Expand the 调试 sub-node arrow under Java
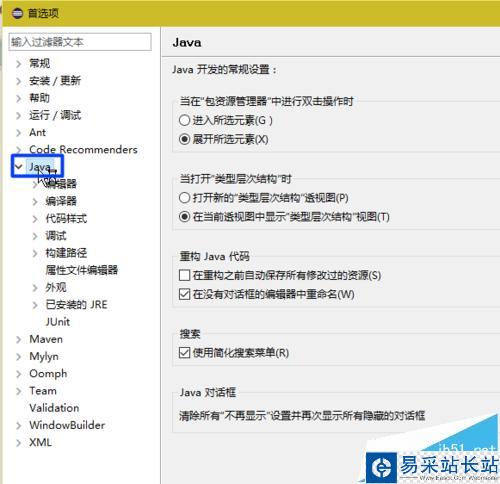This screenshot has height=484, width=500. (35, 236)
